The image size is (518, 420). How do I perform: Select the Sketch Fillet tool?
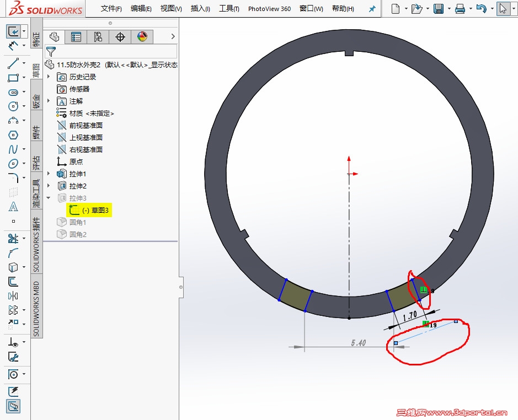click(x=13, y=177)
